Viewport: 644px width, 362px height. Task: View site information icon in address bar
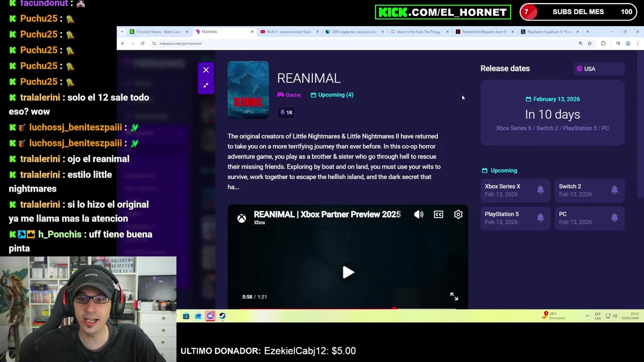[154, 44]
